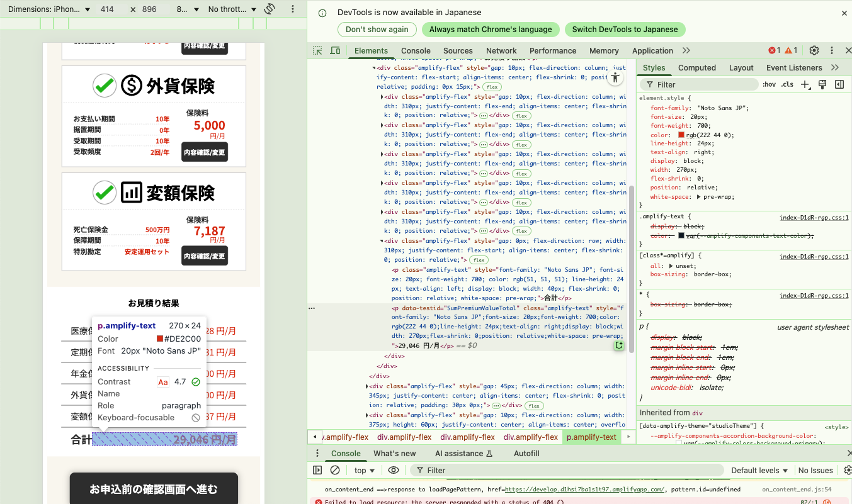
Task: Activate the inspect element picker
Action: point(318,50)
